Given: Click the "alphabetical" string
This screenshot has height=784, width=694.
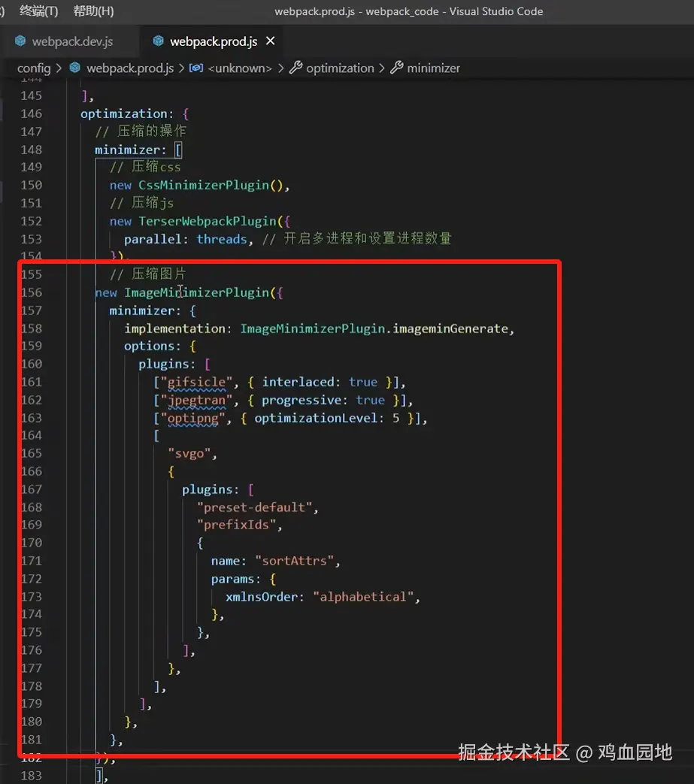Looking at the screenshot, I should click(363, 597).
